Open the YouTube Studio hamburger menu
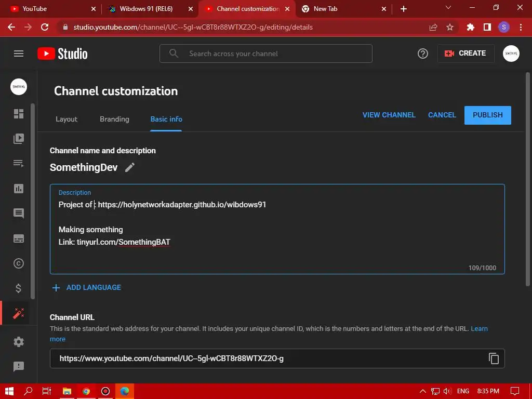Viewport: 532px width, 399px height. pyautogui.click(x=19, y=54)
